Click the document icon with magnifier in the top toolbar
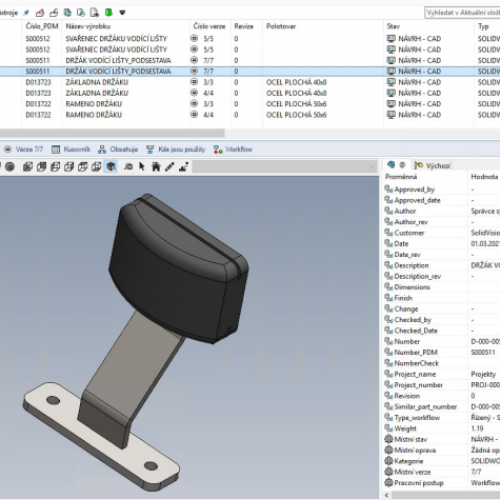This screenshot has width=500, height=500. pos(81,13)
